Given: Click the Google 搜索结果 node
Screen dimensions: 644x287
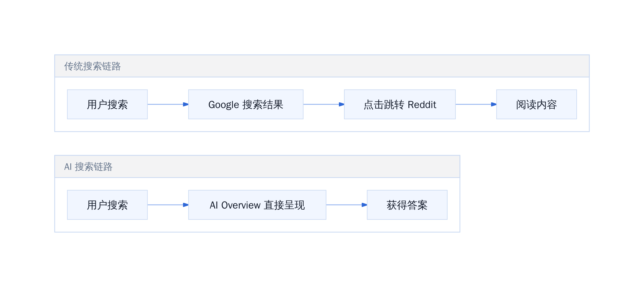Looking at the screenshot, I should (x=246, y=104).
